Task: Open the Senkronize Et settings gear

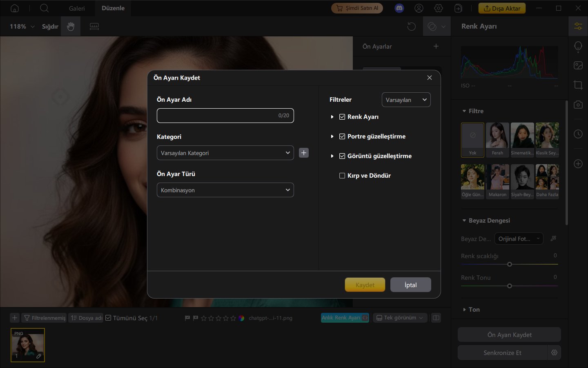Action: (554, 352)
